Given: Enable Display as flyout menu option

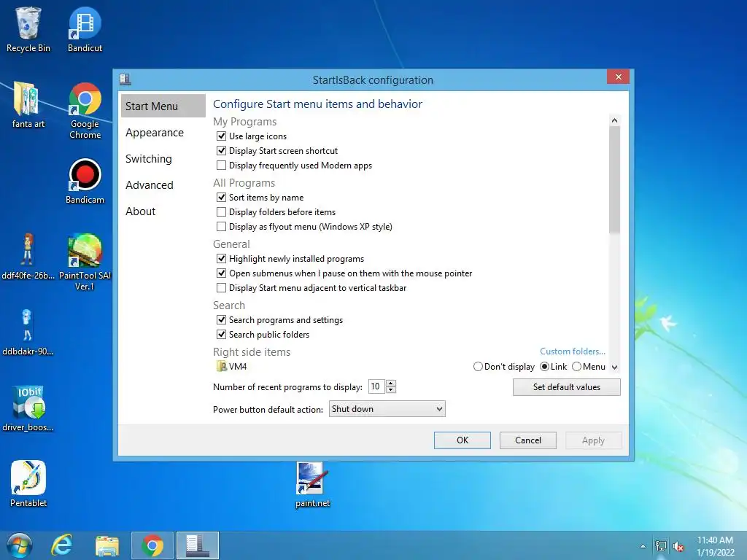Looking at the screenshot, I should [221, 226].
